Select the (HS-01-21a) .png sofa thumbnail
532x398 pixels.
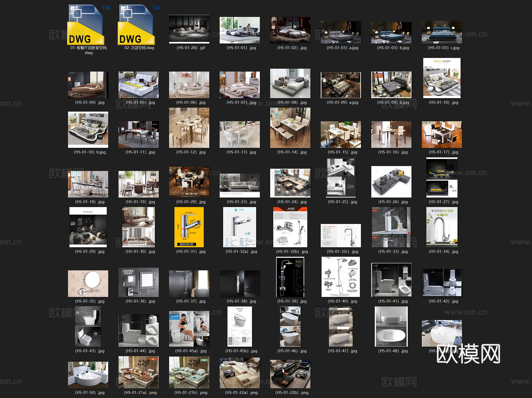point(139,372)
